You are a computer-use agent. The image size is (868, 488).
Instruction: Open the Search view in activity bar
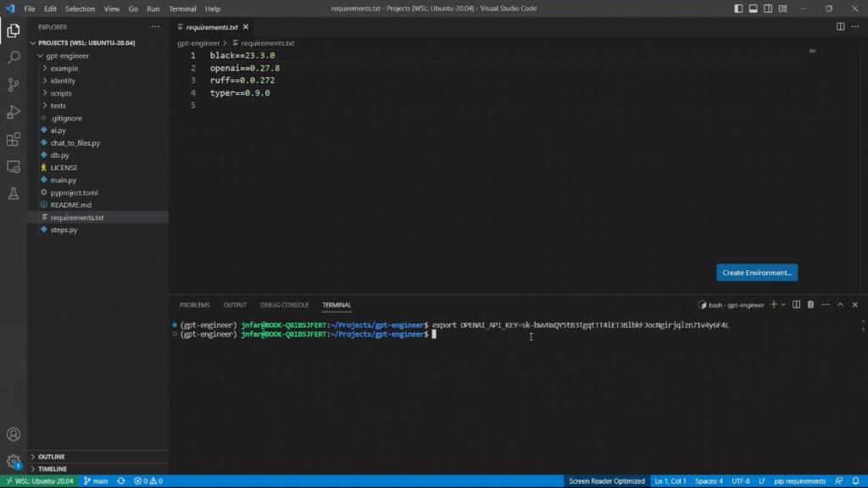14,58
